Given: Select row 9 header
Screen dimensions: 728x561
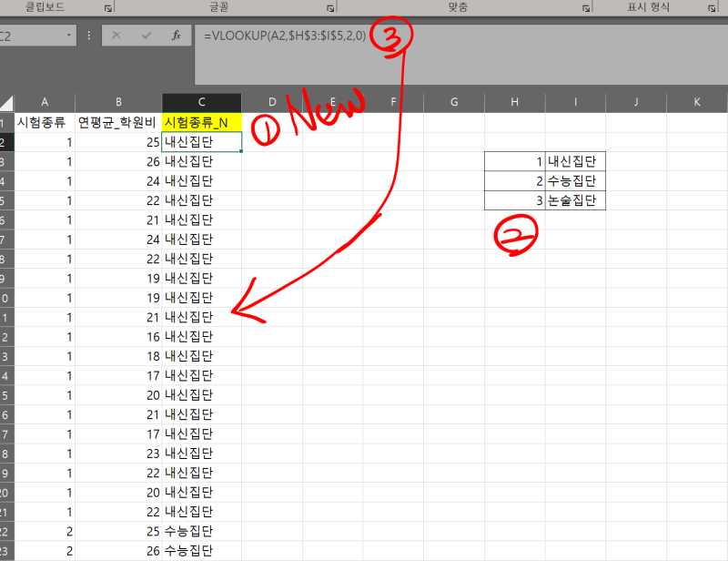Looking at the screenshot, I should click(x=7, y=279).
